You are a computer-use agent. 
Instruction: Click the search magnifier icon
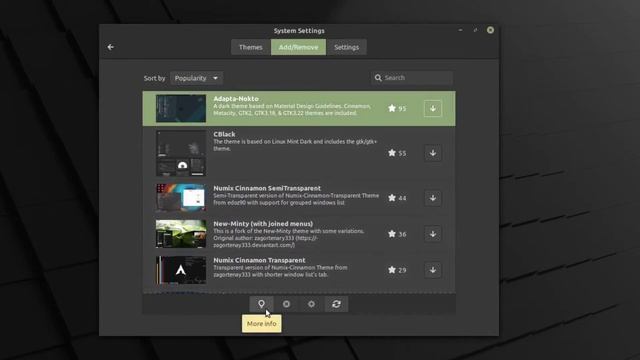378,78
